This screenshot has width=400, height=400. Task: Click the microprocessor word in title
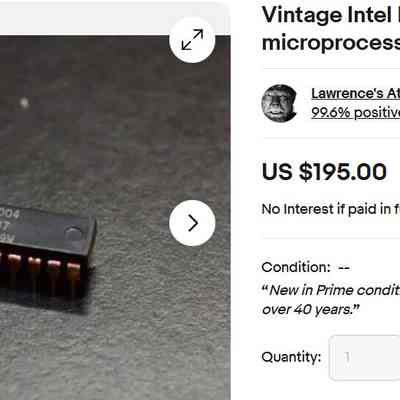(331, 43)
